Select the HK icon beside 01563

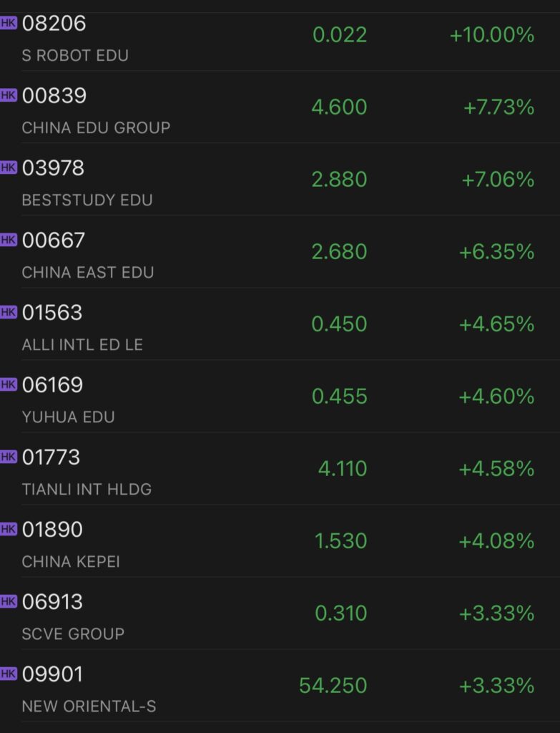coord(8,311)
